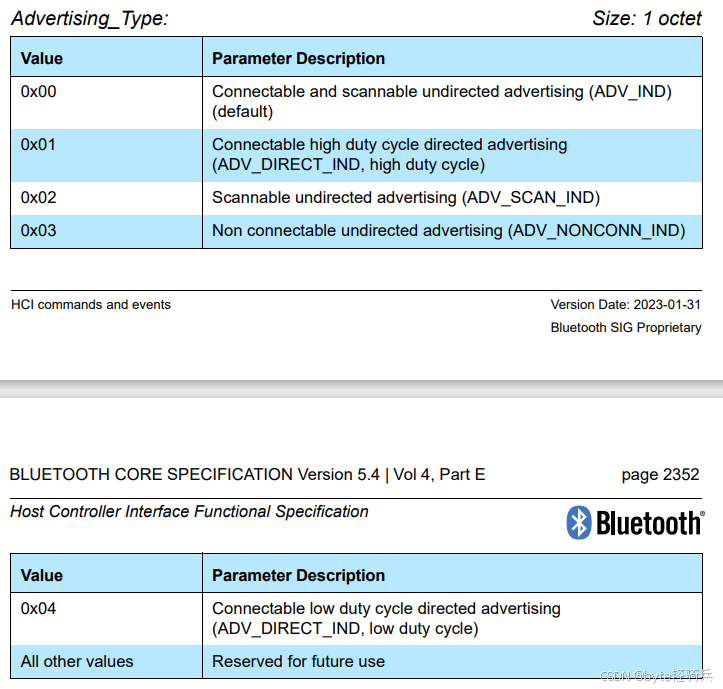This screenshot has height=689, width=723.
Task: Click the page 2352 number
Action: pyautogui.click(x=660, y=474)
